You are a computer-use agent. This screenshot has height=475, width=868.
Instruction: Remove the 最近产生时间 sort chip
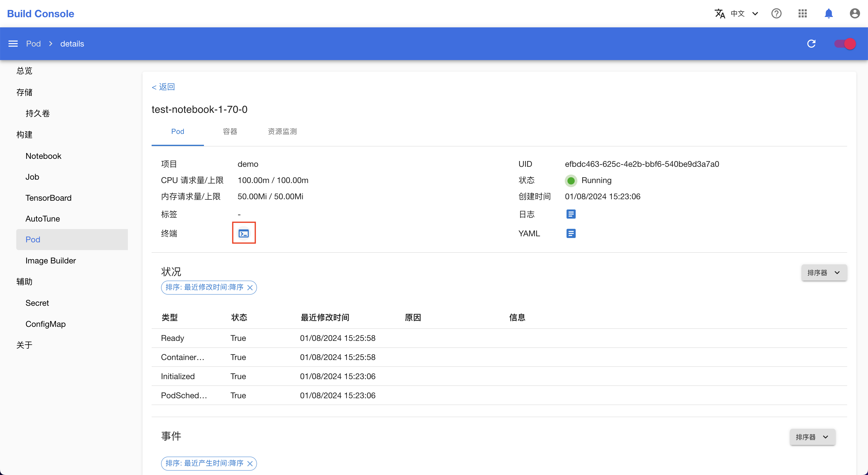pos(250,464)
